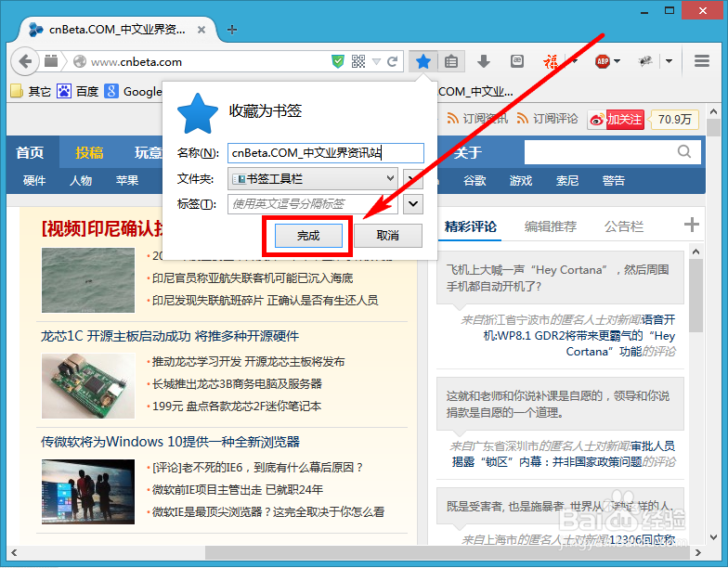Click the 订阅资讯 RSS link

click(x=477, y=119)
